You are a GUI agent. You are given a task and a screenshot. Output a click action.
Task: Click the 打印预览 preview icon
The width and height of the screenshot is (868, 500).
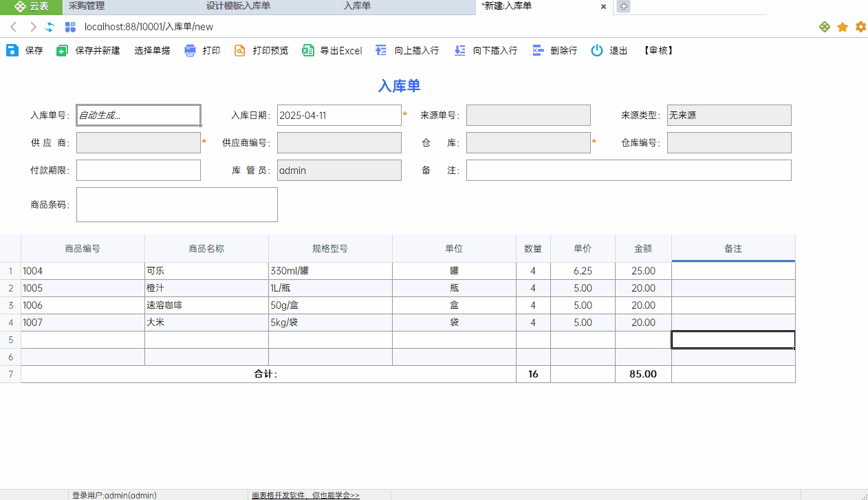click(240, 50)
